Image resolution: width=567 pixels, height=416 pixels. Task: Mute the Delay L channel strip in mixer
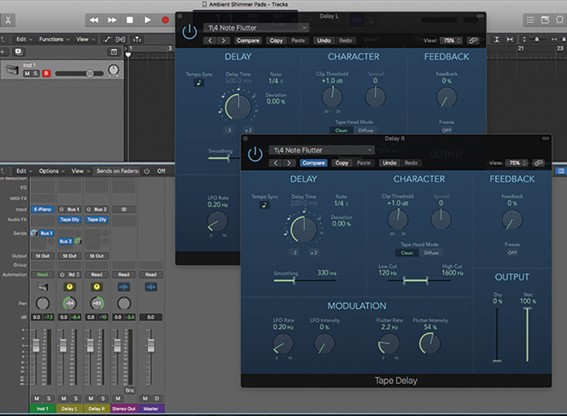pyautogui.click(x=64, y=398)
